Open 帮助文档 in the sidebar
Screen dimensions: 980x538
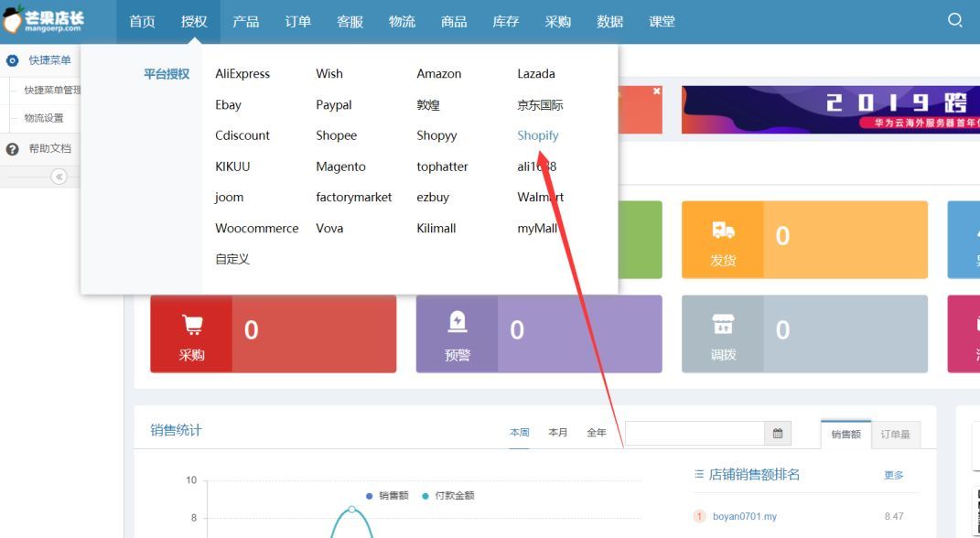point(49,149)
